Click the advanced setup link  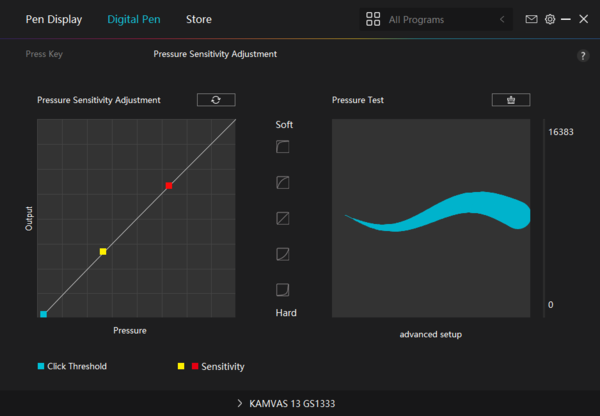[430, 334]
